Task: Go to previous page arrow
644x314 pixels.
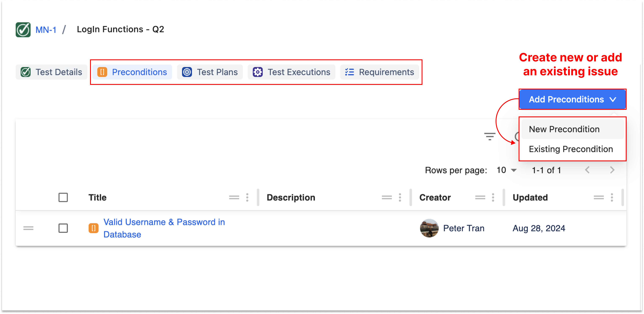Action: 587,170
